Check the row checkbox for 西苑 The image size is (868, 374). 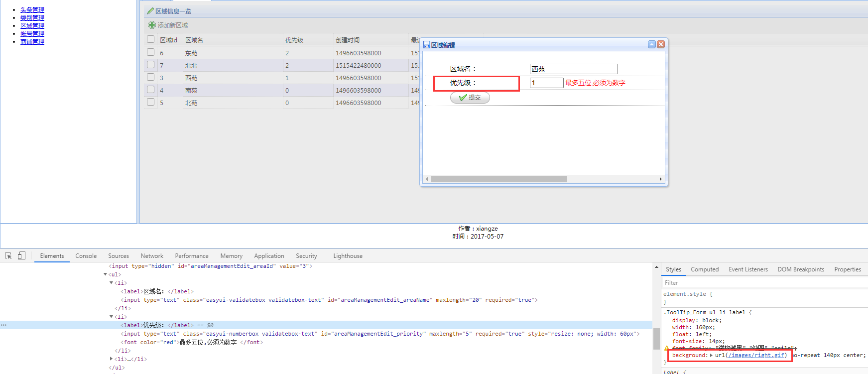[x=151, y=77]
